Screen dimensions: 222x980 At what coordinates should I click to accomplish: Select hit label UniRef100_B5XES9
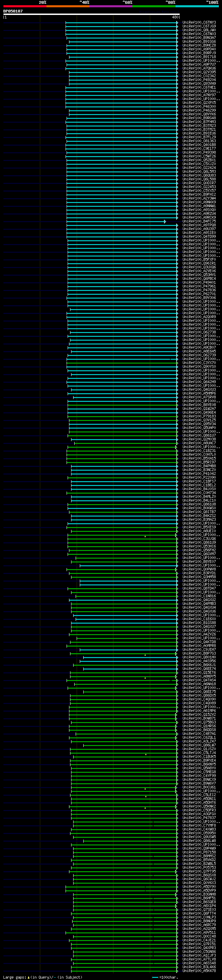199,527
